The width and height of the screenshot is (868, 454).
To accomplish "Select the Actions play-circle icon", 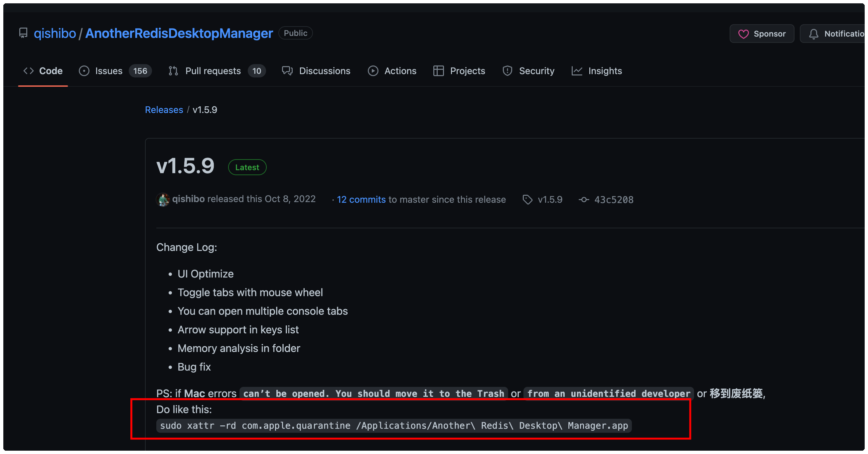I will click(x=373, y=71).
